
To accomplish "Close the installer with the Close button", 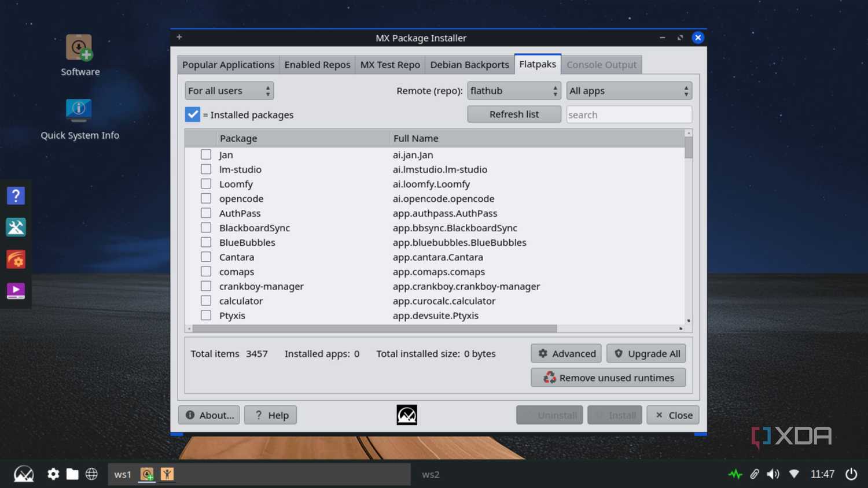I will [673, 415].
